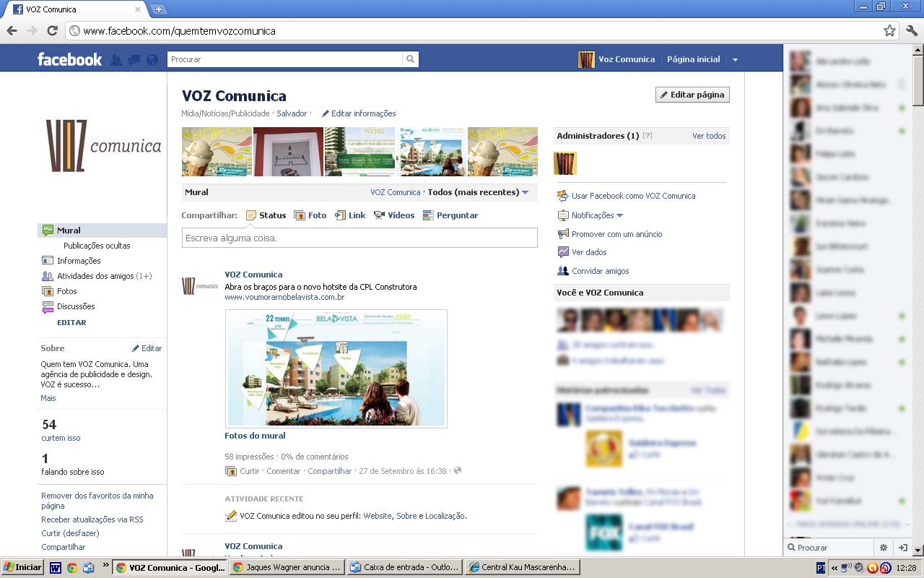The image size is (924, 578).
Task: Open www.voumorarnobelavista.com.br link
Action: click(284, 297)
